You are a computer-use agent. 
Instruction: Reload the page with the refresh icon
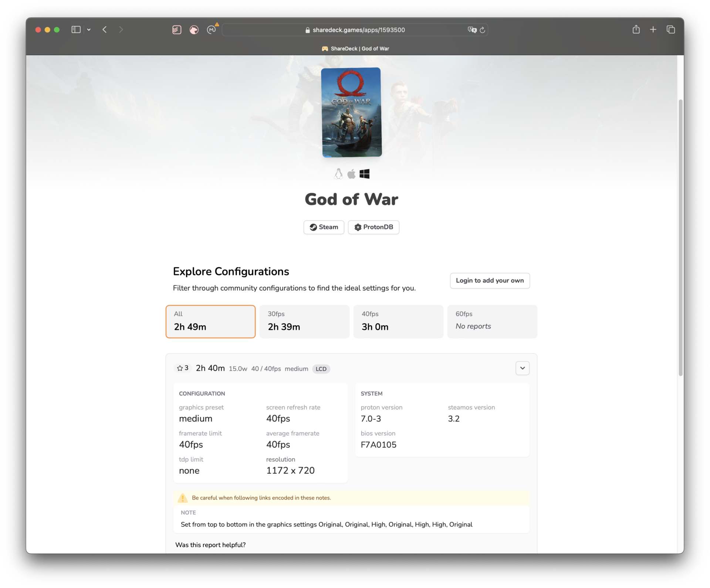pyautogui.click(x=482, y=30)
